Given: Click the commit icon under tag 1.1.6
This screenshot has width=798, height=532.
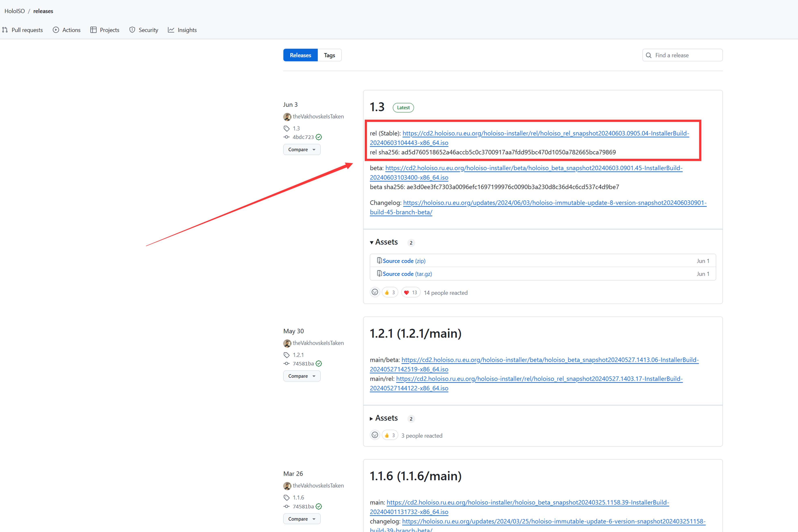Looking at the screenshot, I should (287, 506).
